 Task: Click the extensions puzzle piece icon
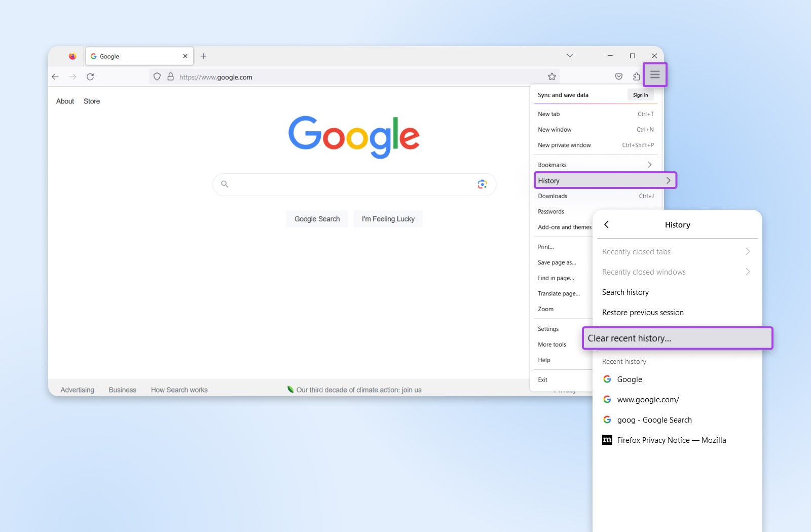636,77
